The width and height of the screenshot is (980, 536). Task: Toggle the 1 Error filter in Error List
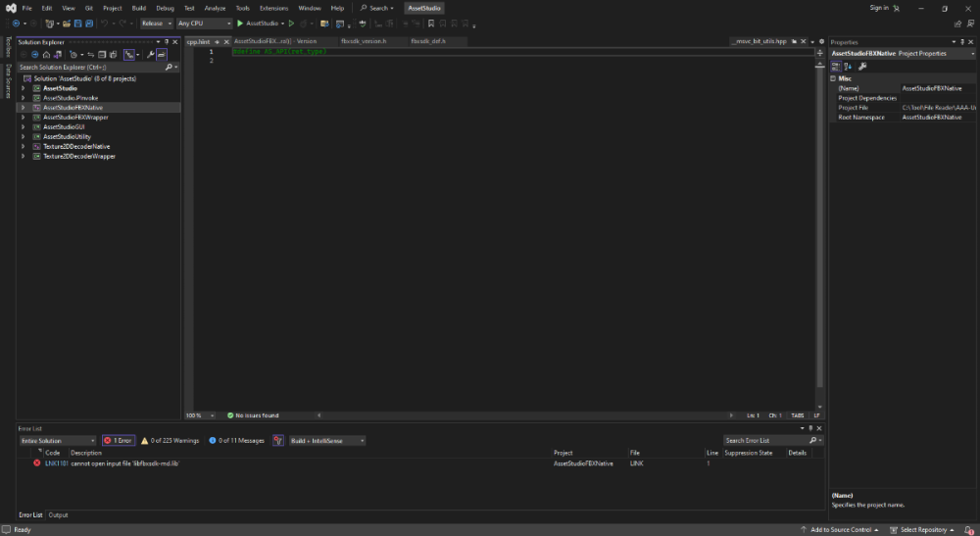point(119,440)
